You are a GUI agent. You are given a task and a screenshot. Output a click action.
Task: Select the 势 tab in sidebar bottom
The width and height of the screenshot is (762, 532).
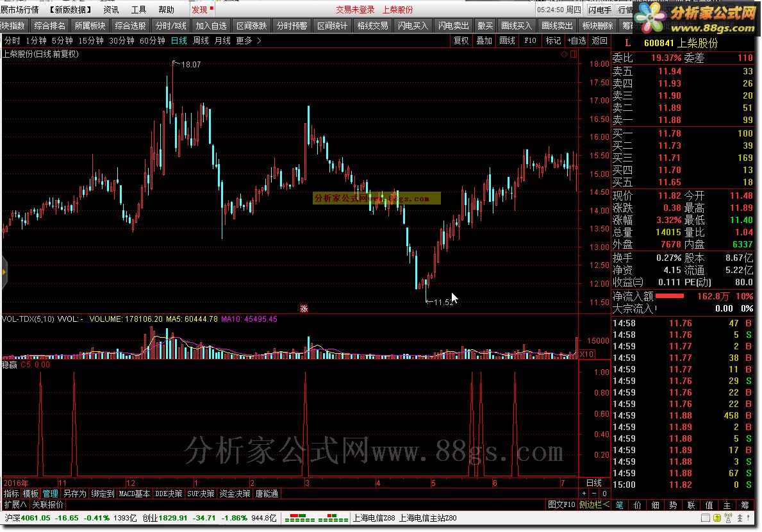[673, 505]
